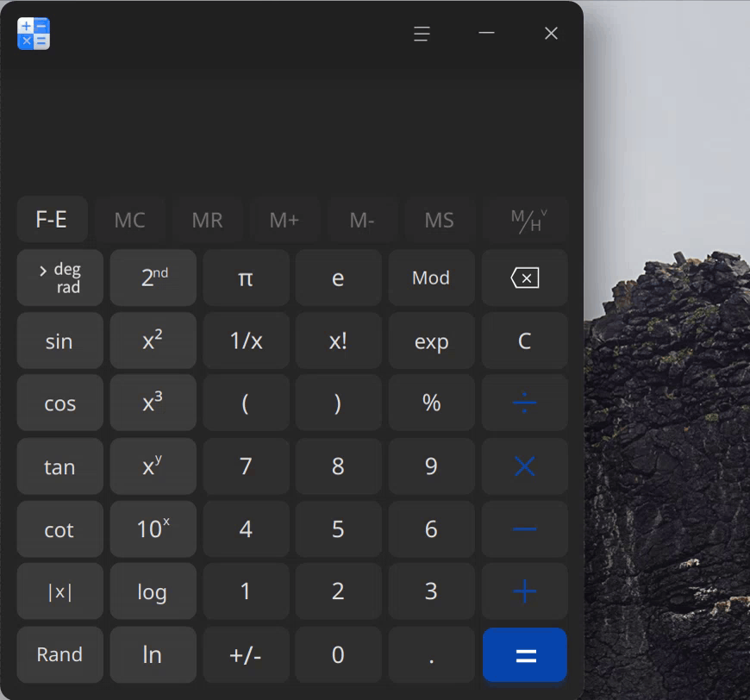This screenshot has height=700, width=750.
Task: Click the percent button
Action: tap(431, 403)
